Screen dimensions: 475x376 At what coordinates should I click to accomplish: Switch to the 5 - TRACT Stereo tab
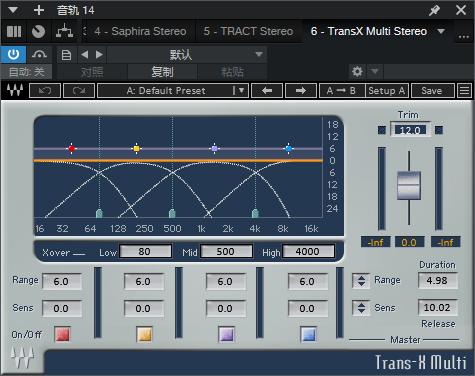(x=248, y=31)
